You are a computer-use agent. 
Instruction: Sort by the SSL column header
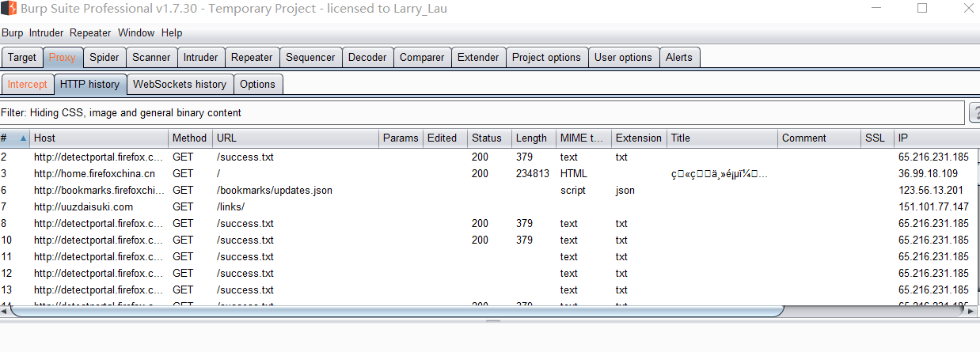click(878, 138)
